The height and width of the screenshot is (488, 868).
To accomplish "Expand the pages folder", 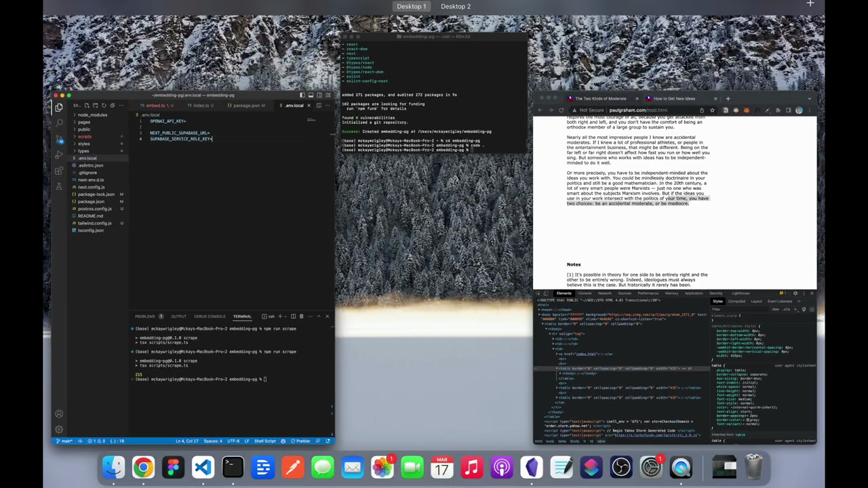I will (x=84, y=122).
